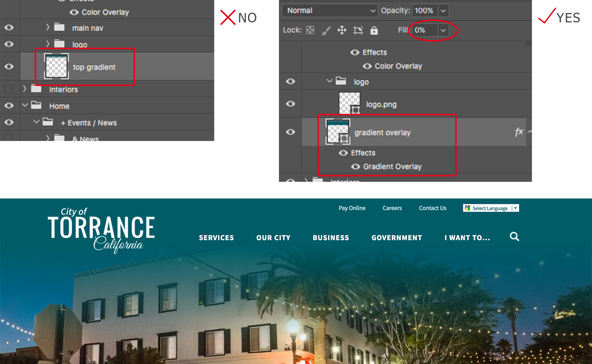
Task: Open the Opacity value dropdown arrow
Action: 443,11
